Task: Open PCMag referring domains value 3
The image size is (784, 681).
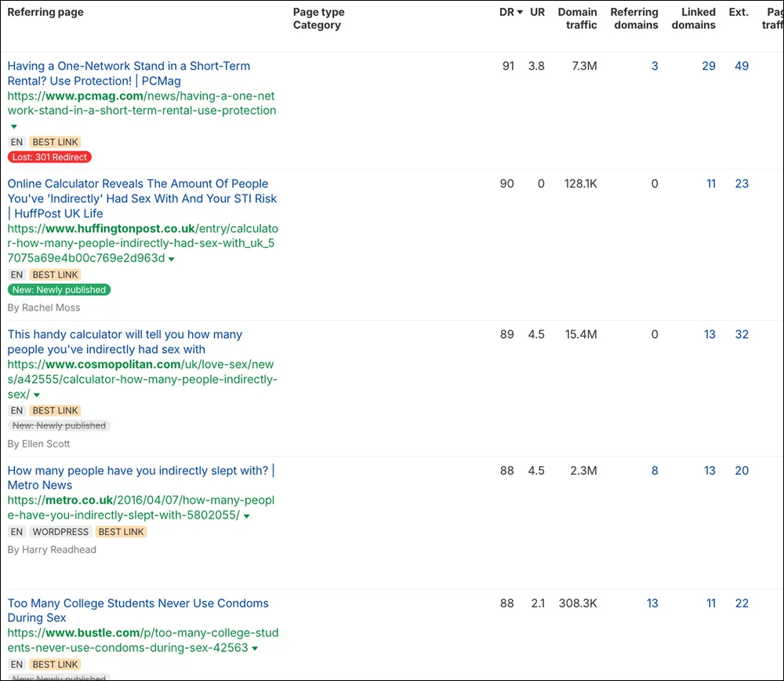Action: tap(655, 66)
